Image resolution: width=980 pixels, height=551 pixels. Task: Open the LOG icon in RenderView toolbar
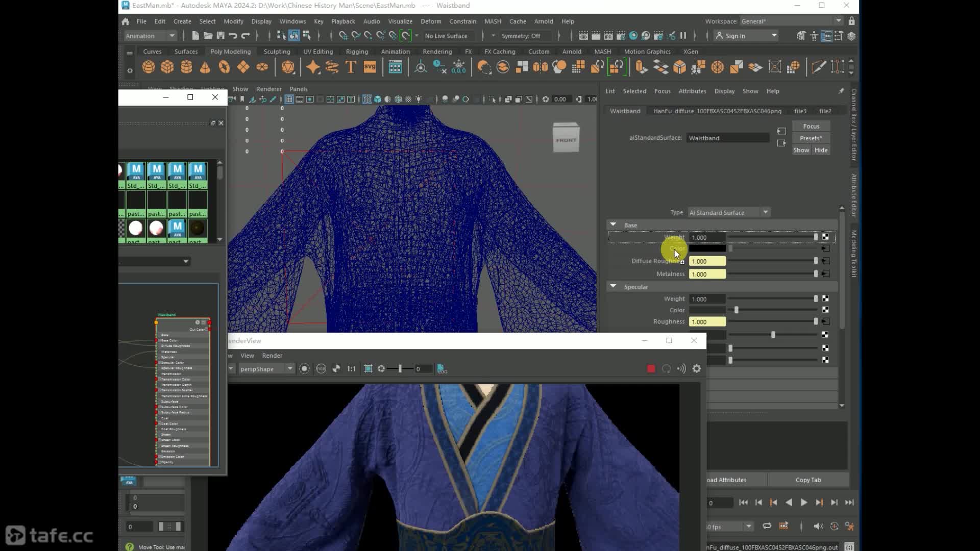(442, 369)
